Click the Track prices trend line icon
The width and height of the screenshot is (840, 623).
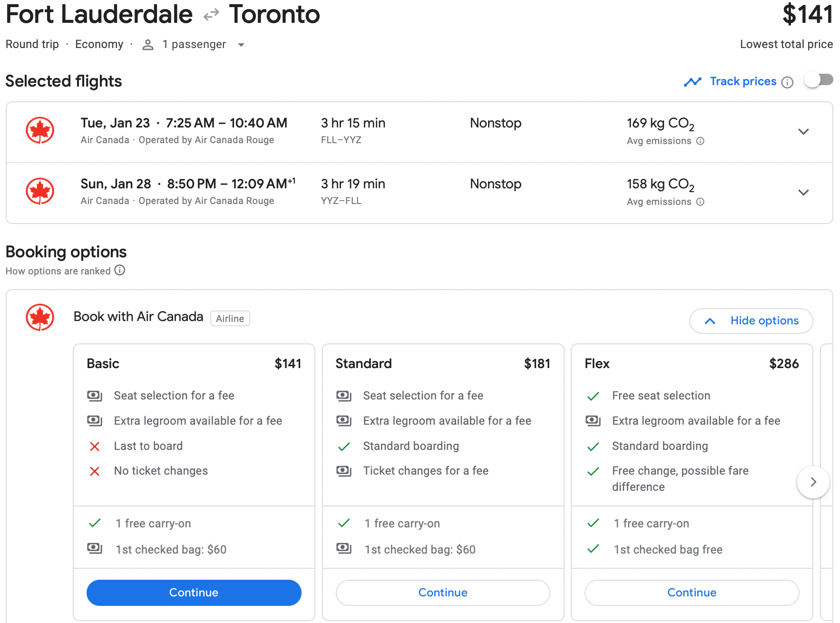coord(693,82)
